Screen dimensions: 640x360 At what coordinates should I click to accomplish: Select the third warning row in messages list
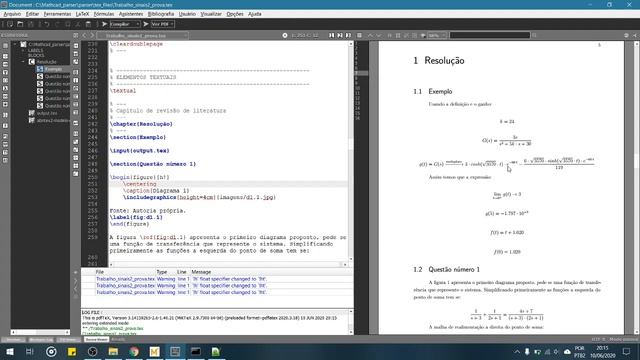tap(217, 292)
